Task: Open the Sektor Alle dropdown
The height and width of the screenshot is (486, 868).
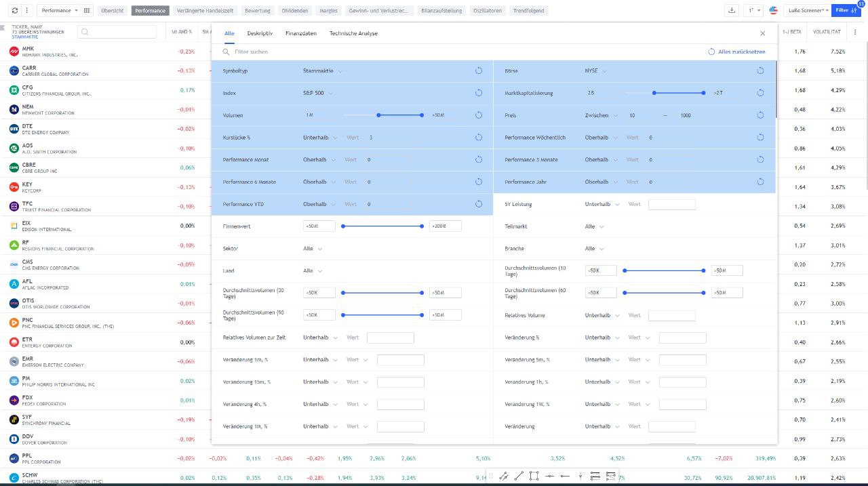Action: (x=312, y=249)
